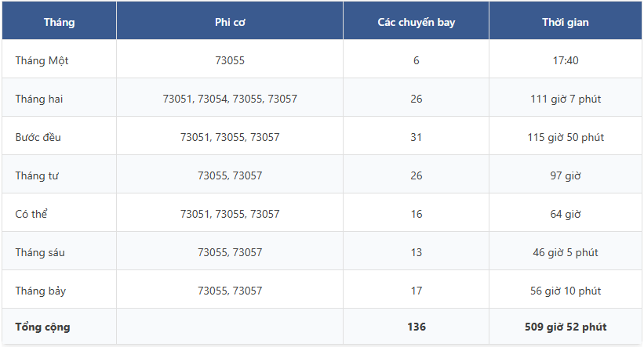Viewport: 644px width, 347px height.
Task: Click the 115 giờ 50 phút cell
Action: pos(566,137)
